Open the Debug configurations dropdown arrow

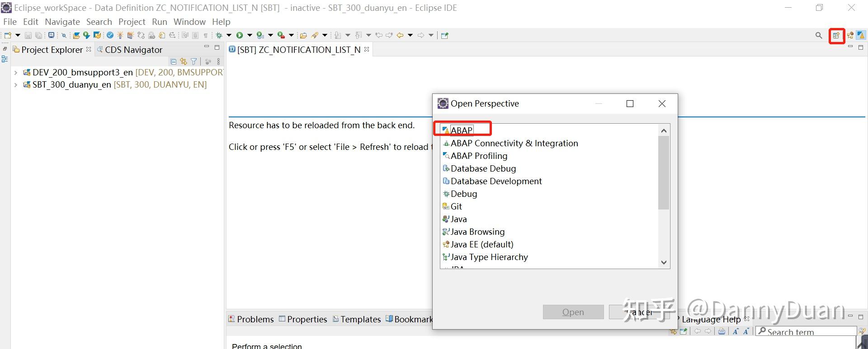[229, 35]
